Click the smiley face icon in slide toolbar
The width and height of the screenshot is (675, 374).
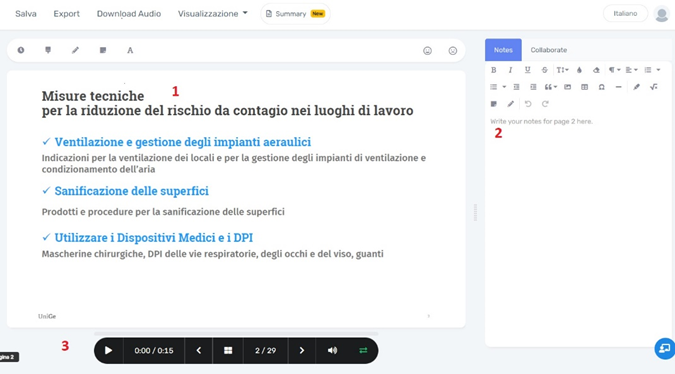click(x=427, y=51)
